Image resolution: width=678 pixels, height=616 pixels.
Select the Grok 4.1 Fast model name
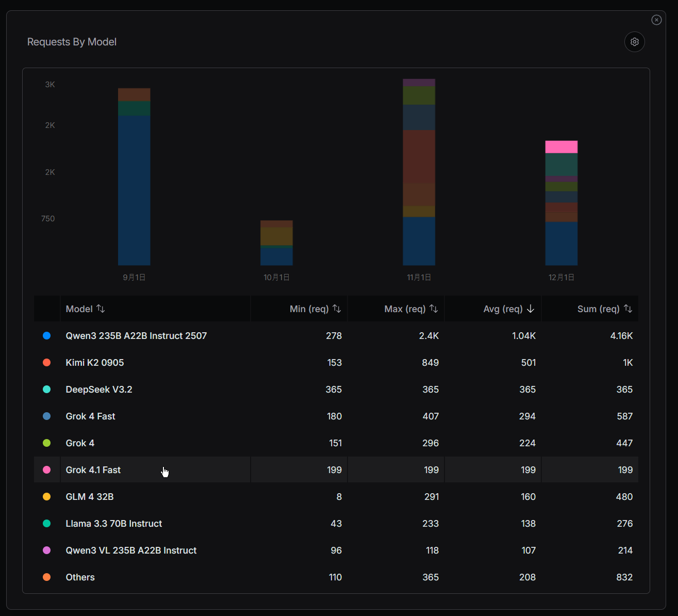click(x=93, y=469)
